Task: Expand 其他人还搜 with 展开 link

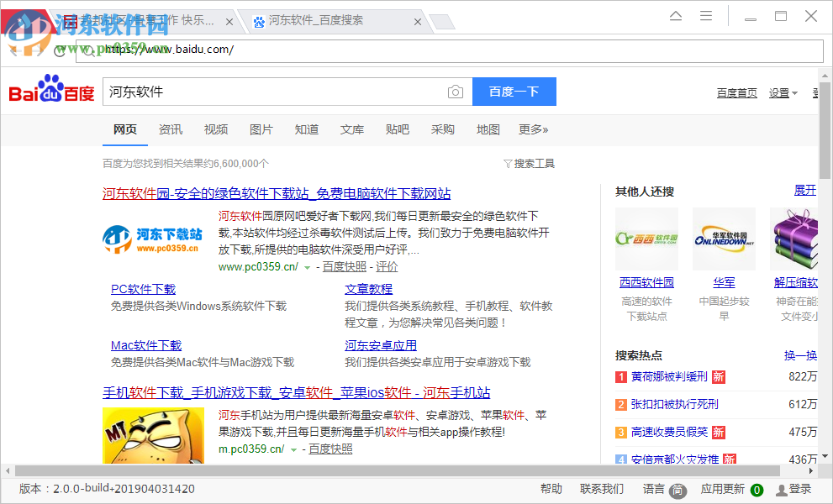Action: [805, 190]
